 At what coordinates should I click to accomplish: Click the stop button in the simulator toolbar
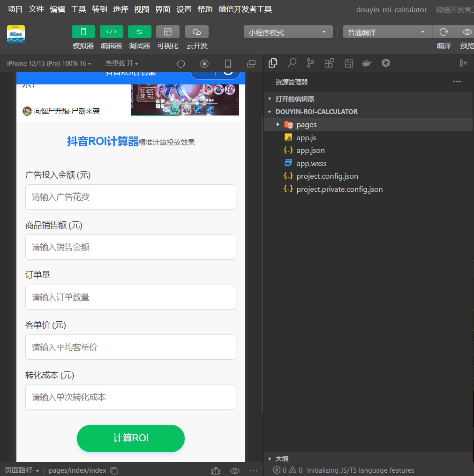coord(205,63)
